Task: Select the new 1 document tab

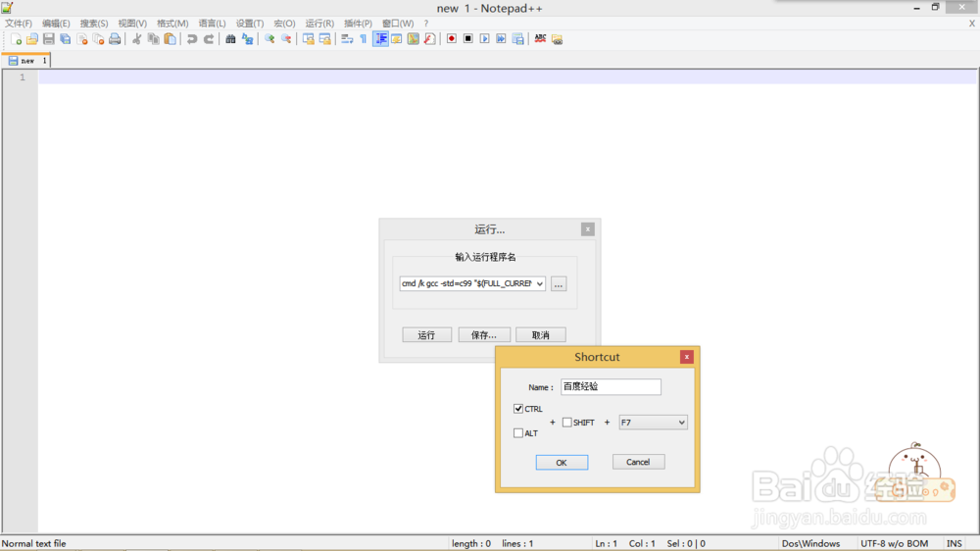Action: [x=26, y=61]
